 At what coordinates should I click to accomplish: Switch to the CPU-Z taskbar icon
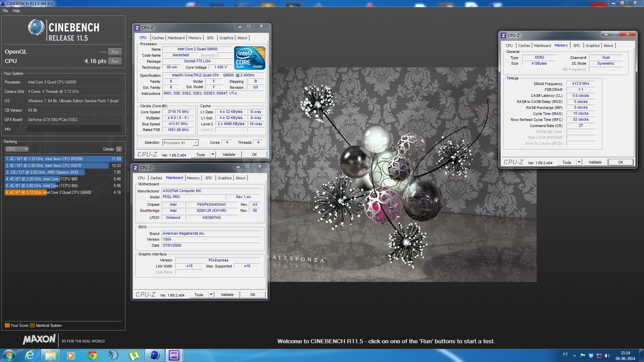click(174, 355)
